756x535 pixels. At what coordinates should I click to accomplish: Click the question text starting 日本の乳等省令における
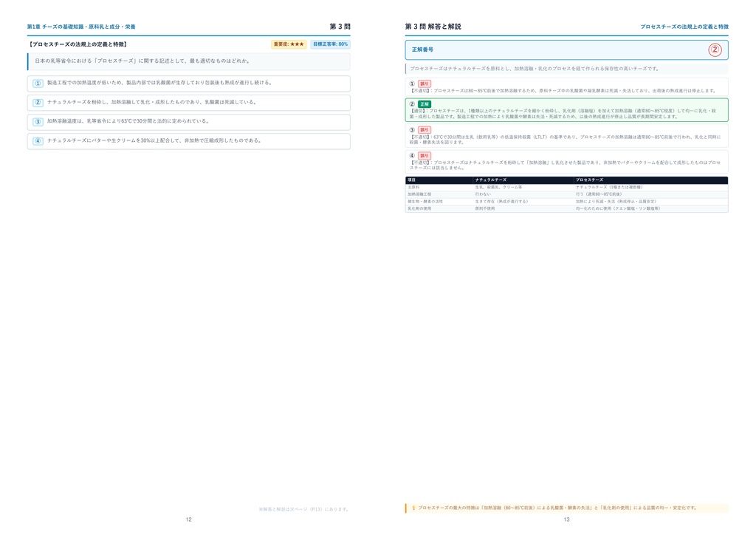tap(142, 61)
